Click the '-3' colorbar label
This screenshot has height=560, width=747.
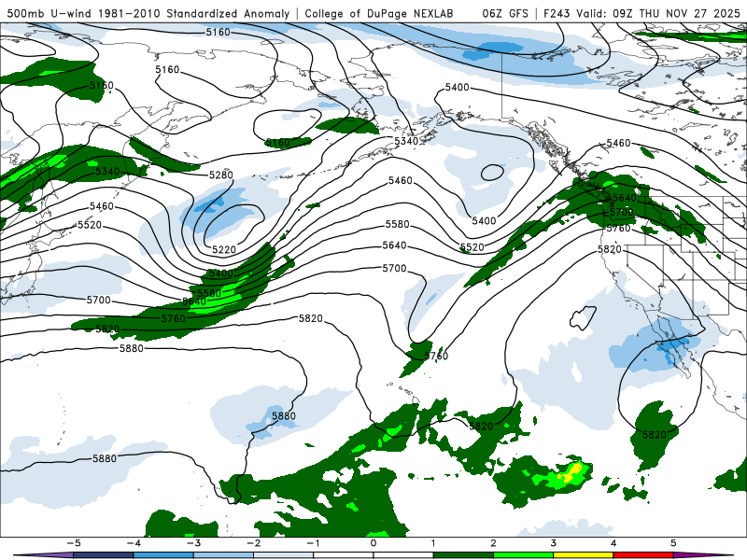click(x=193, y=543)
